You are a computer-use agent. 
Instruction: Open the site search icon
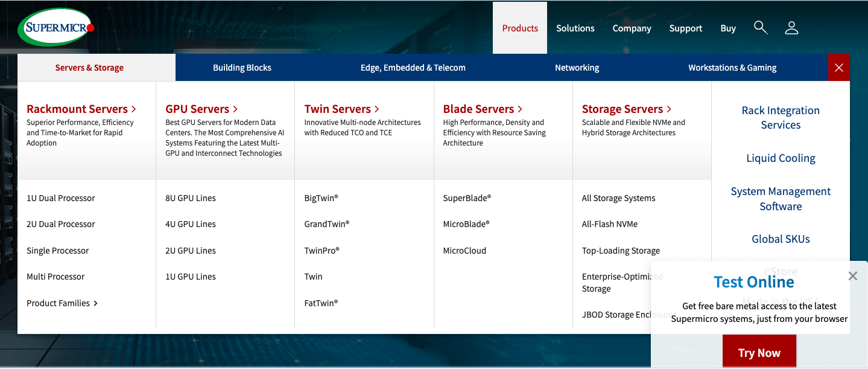click(x=760, y=27)
